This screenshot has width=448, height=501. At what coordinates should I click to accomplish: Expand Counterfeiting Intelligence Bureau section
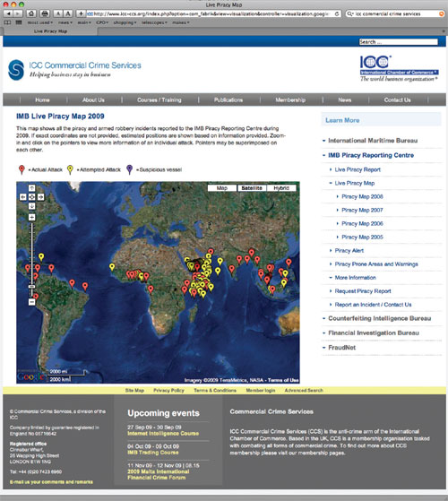(x=379, y=318)
